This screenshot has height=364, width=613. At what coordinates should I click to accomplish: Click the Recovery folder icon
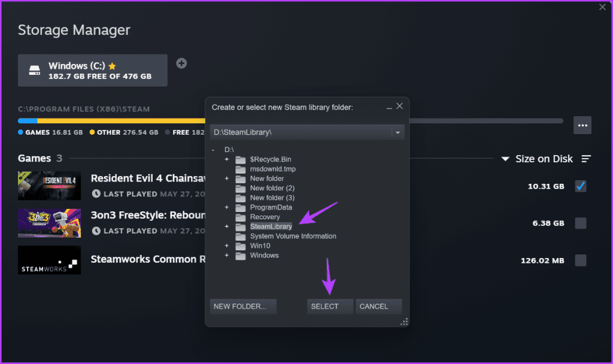241,217
